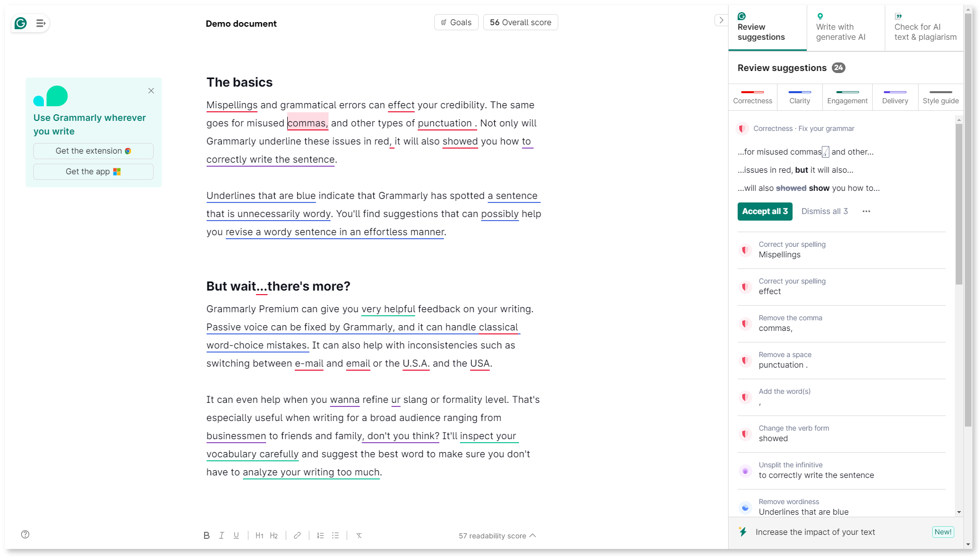Click the suggestions list scrollbar up arrow
This screenshot has width=980, height=557.
tap(959, 120)
